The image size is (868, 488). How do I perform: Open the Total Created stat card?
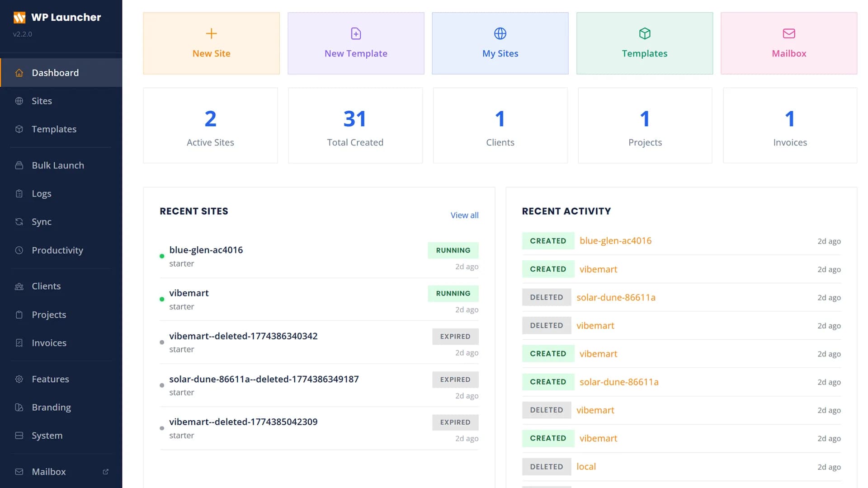(355, 126)
